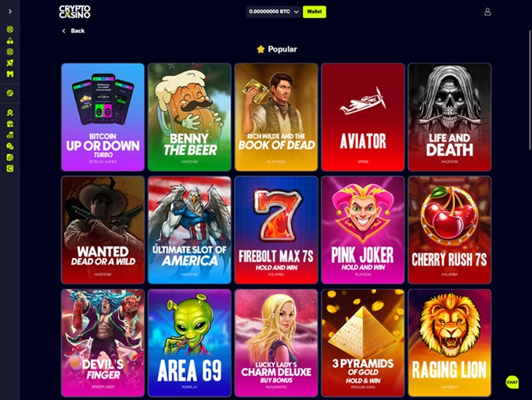
Task: Click the page vertical scrollbar
Action: [530, 90]
